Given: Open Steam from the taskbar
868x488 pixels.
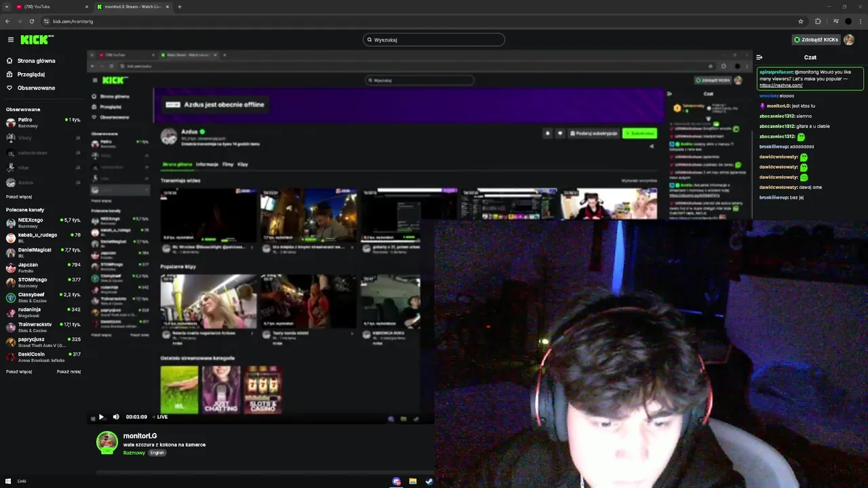Looking at the screenshot, I should click(429, 481).
